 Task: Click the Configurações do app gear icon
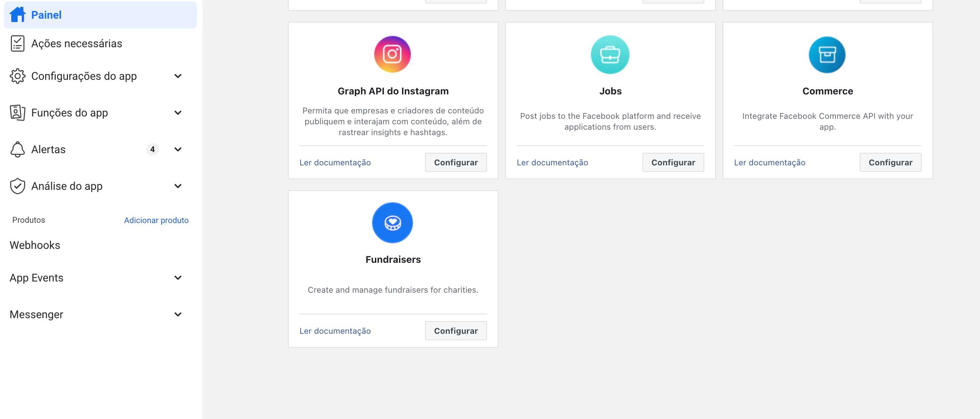click(x=18, y=76)
